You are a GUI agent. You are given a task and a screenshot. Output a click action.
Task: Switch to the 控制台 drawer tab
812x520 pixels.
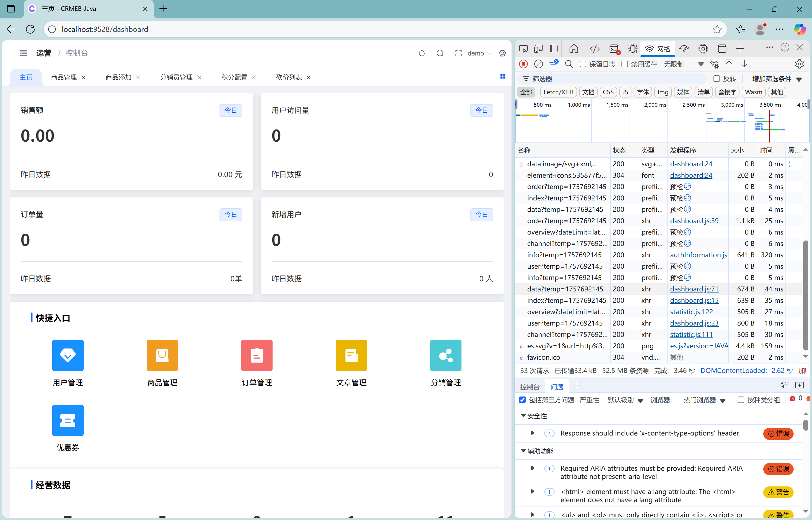coord(530,387)
